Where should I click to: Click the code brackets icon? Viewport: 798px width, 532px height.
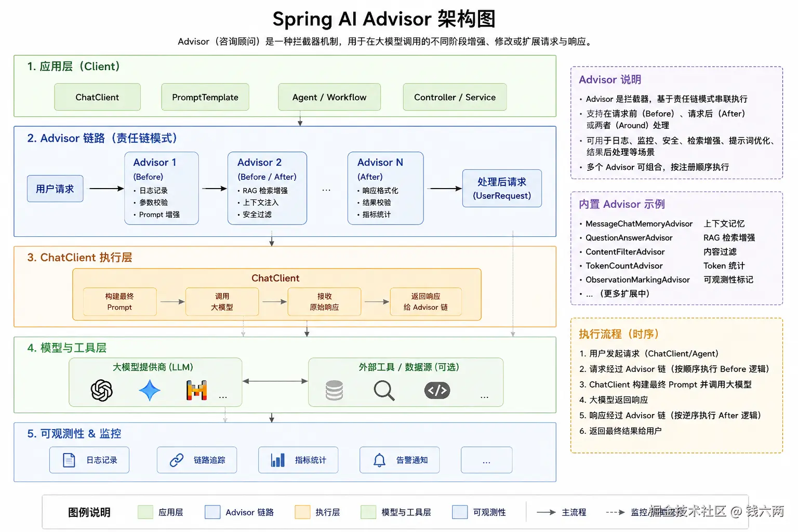[437, 390]
